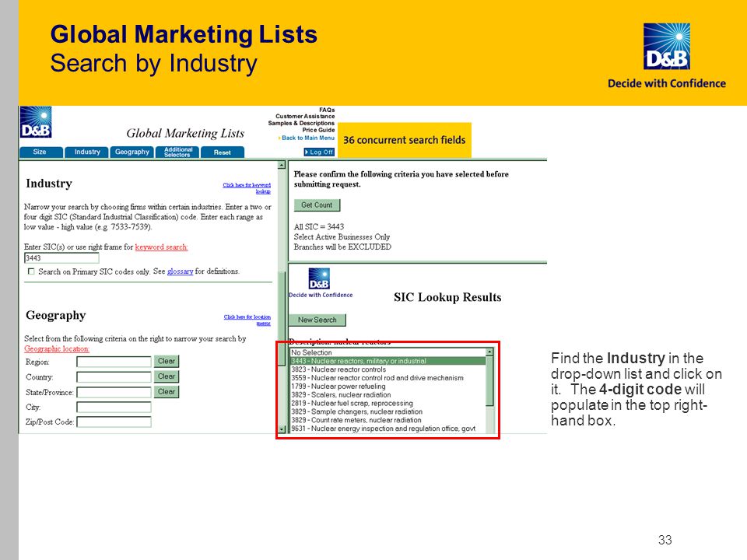Open Samples & Descriptions link
Image resolution: width=747 pixels, height=560 pixels.
coord(301,123)
